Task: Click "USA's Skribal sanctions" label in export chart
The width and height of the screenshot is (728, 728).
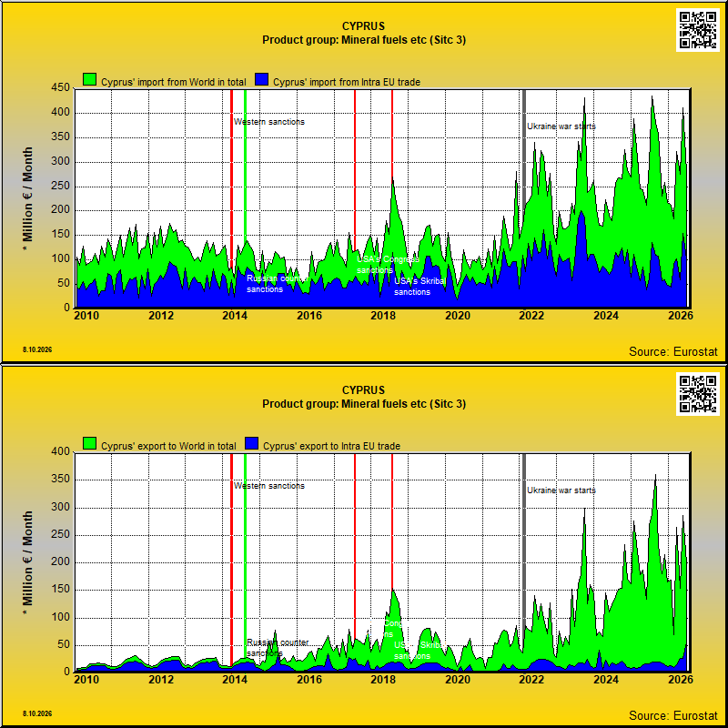Action: (420, 651)
